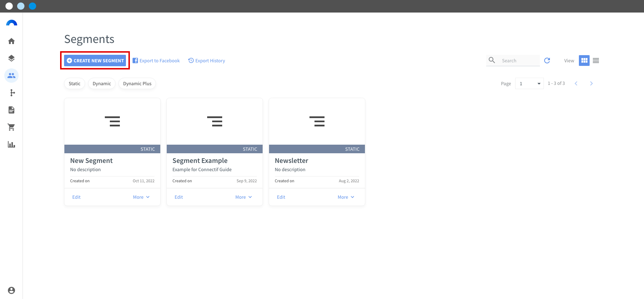Click the Segment Example title
The width and height of the screenshot is (644, 299).
click(200, 161)
